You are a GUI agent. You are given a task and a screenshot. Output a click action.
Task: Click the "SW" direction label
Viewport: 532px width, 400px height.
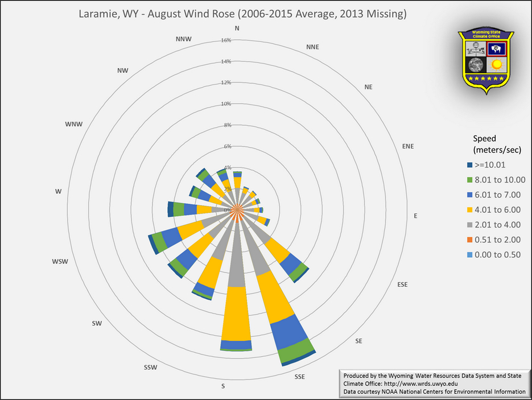(97, 323)
